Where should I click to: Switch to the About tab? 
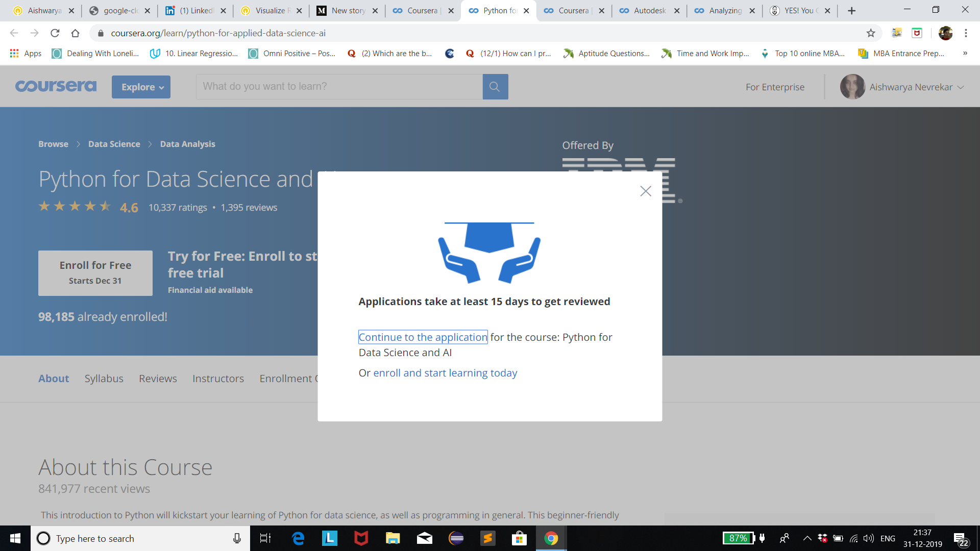tap(54, 379)
